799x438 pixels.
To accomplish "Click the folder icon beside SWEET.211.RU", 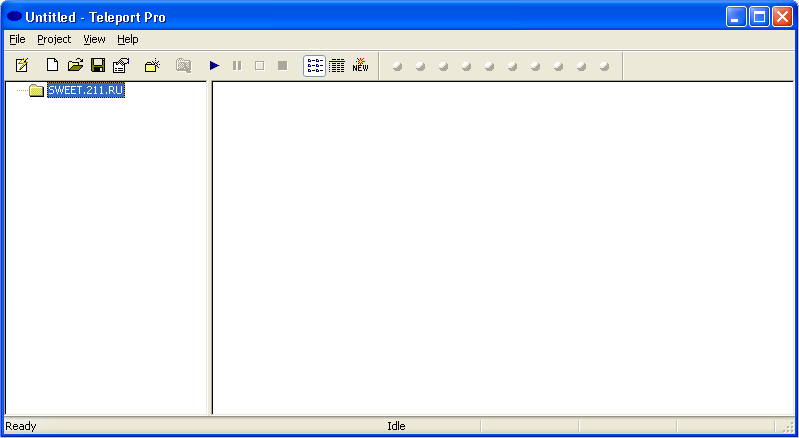I will pos(37,91).
